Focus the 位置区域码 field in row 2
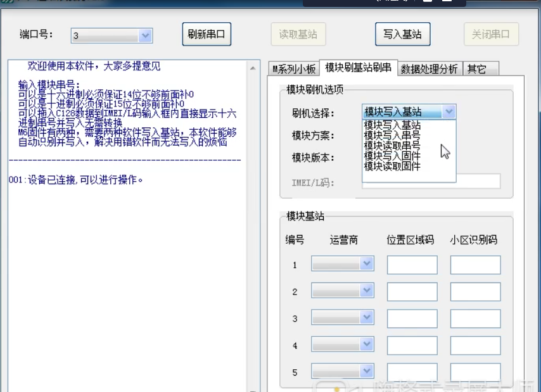This screenshot has height=392, width=541. (412, 292)
